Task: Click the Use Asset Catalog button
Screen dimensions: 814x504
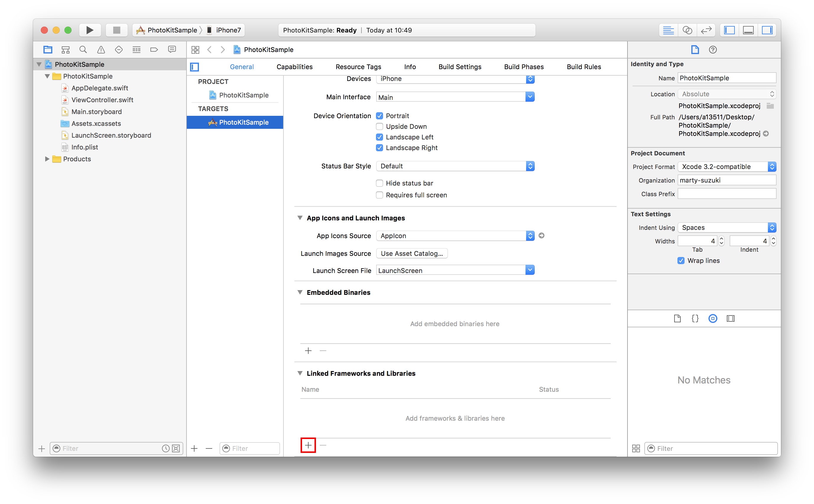Action: 411,253
